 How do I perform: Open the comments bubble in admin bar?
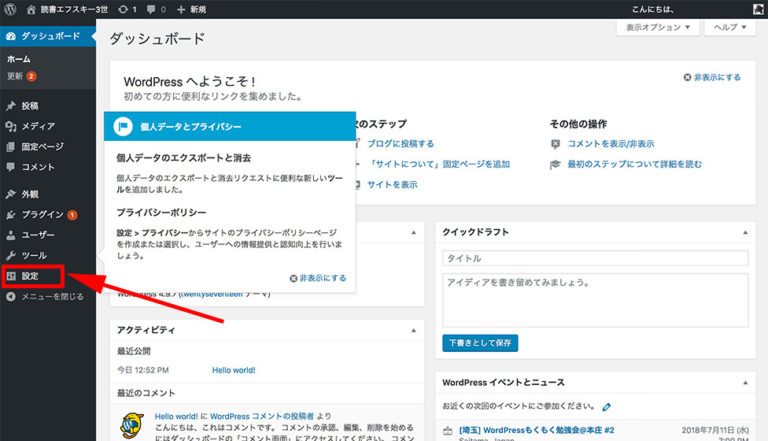(x=156, y=9)
